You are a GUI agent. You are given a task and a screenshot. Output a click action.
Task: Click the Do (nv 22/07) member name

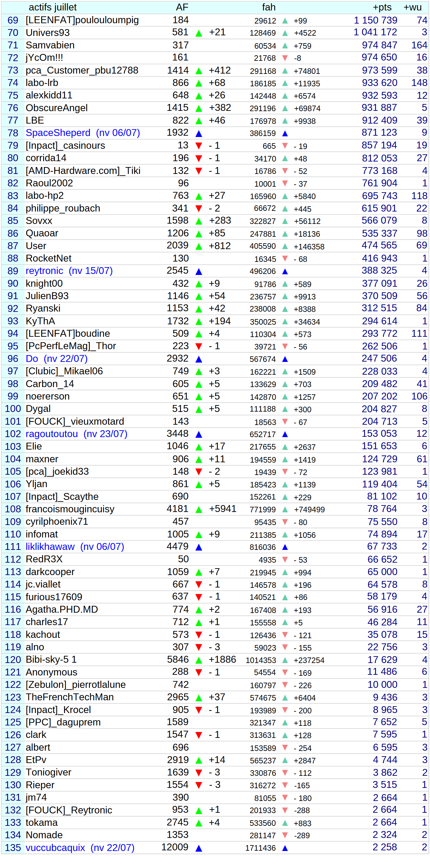(57, 359)
